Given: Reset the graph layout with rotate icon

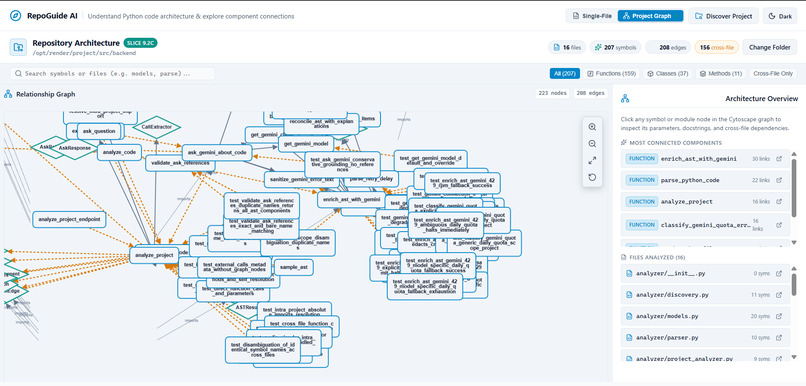Looking at the screenshot, I should [592, 177].
